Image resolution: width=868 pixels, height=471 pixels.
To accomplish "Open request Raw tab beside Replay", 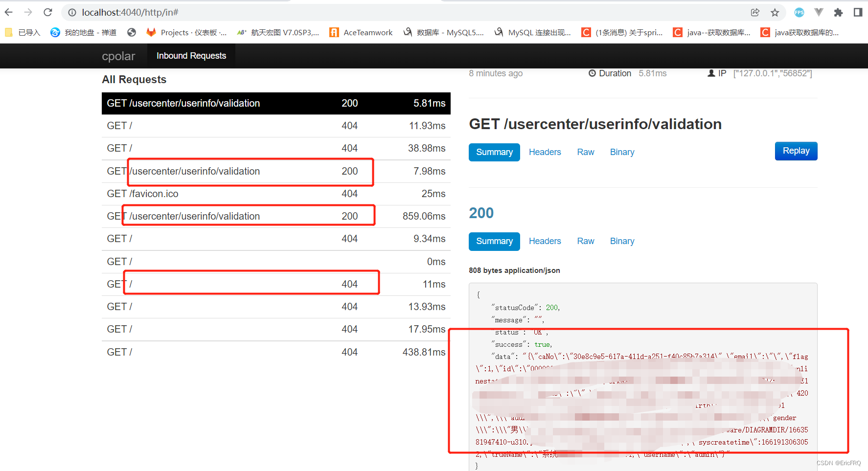I will tap(586, 152).
